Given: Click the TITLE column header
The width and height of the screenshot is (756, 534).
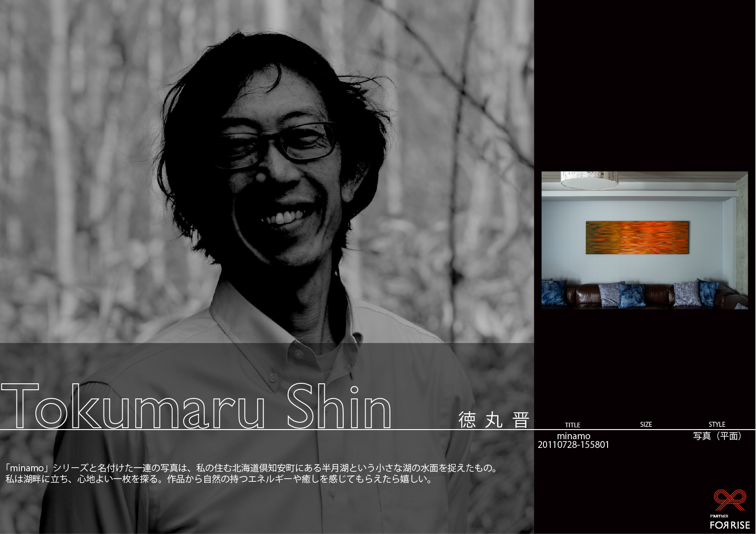Looking at the screenshot, I should click(572, 425).
